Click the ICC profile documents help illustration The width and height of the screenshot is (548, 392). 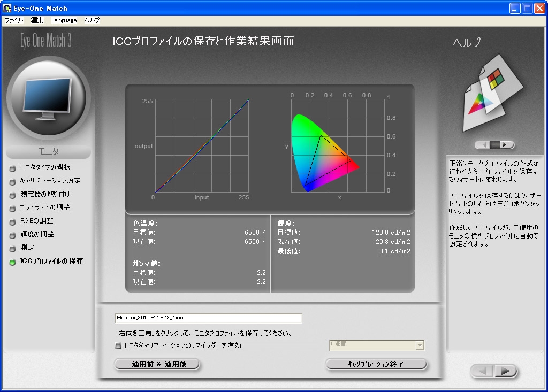[x=493, y=93]
